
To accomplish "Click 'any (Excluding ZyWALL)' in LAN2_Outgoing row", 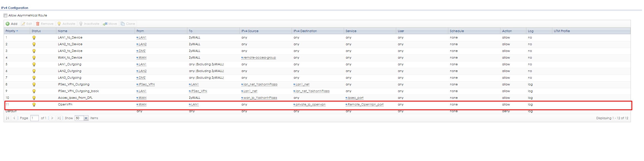I will click(x=206, y=71).
